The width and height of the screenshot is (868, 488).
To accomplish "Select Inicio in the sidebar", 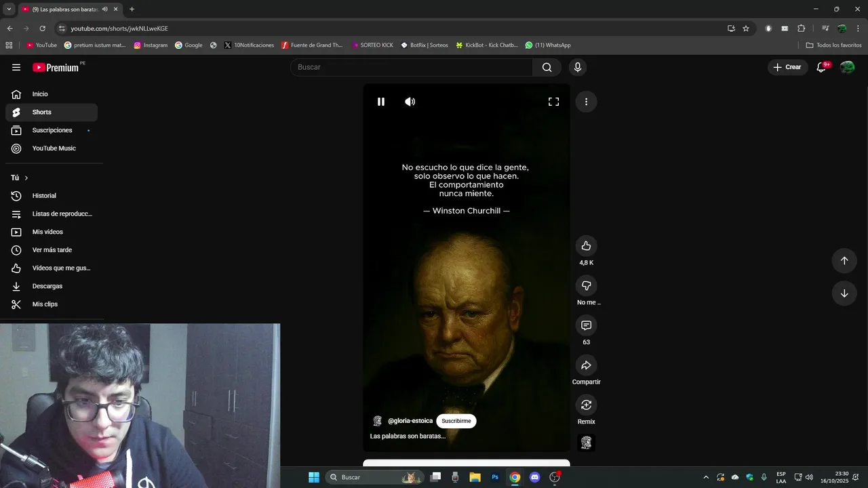I will [x=52, y=94].
